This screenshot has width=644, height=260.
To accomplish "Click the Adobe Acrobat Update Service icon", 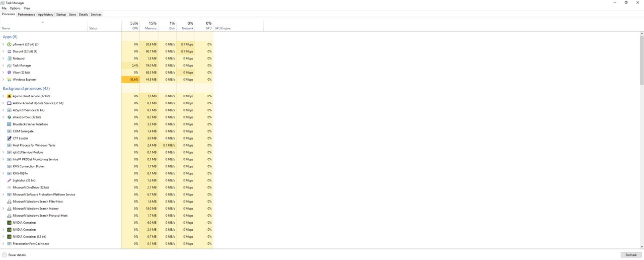I will [9, 103].
